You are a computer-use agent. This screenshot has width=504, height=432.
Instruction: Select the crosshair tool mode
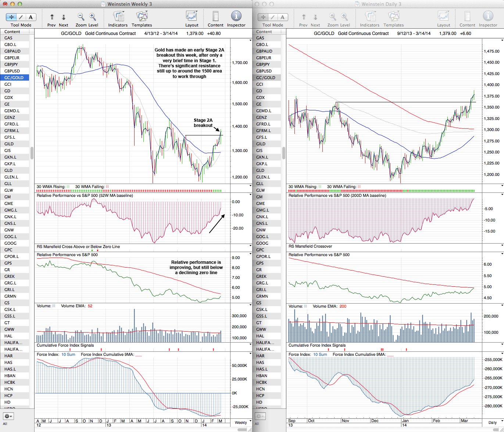pos(11,17)
